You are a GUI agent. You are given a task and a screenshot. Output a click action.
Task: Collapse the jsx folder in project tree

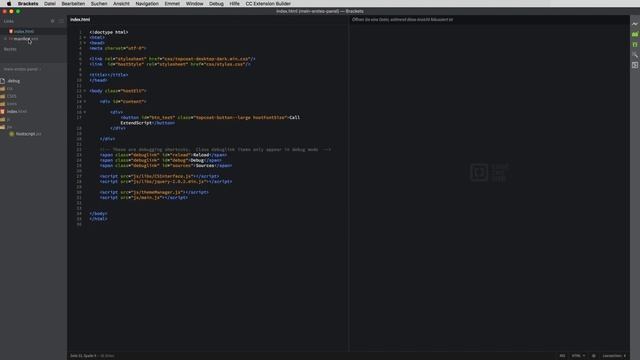pyautogui.click(x=9, y=127)
